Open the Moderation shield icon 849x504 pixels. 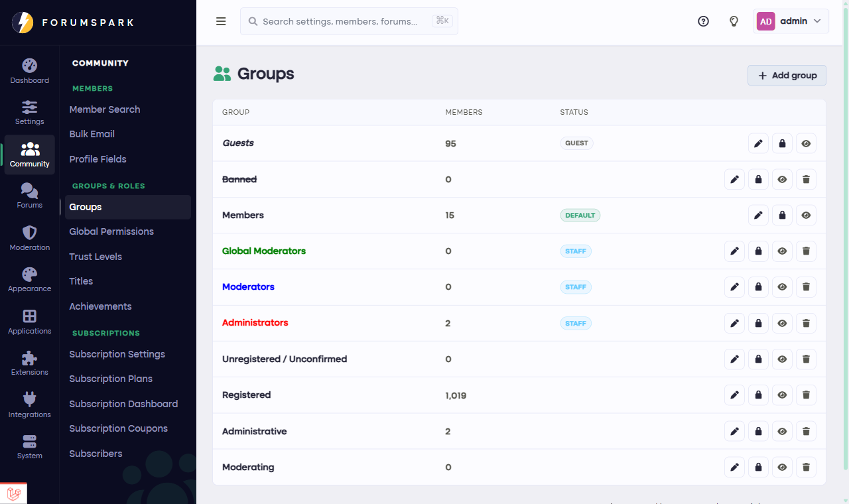(x=30, y=233)
